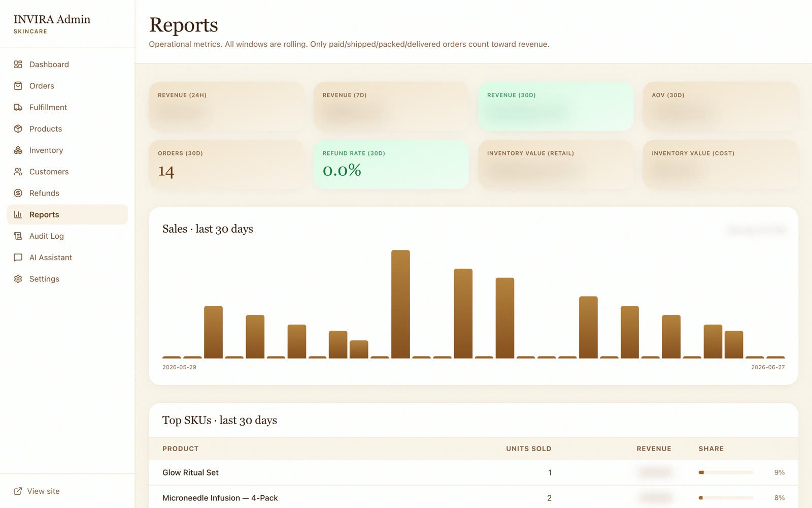Click the Reports page title

tap(184, 25)
